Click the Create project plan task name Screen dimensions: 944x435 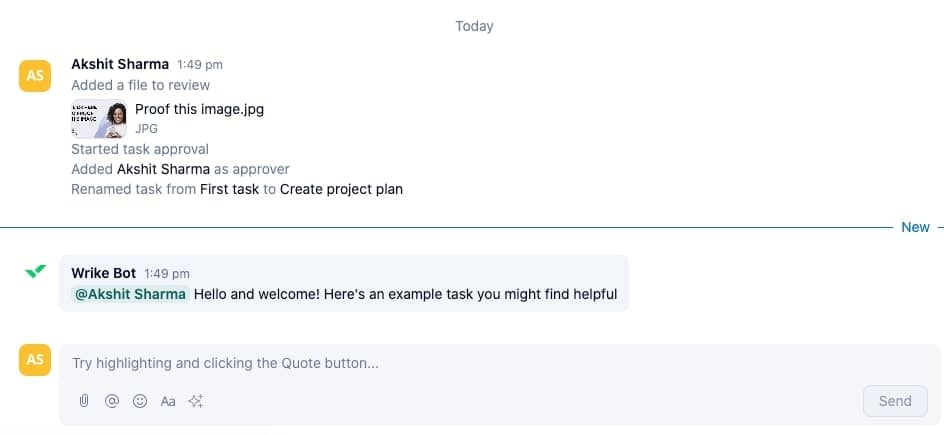click(x=341, y=189)
